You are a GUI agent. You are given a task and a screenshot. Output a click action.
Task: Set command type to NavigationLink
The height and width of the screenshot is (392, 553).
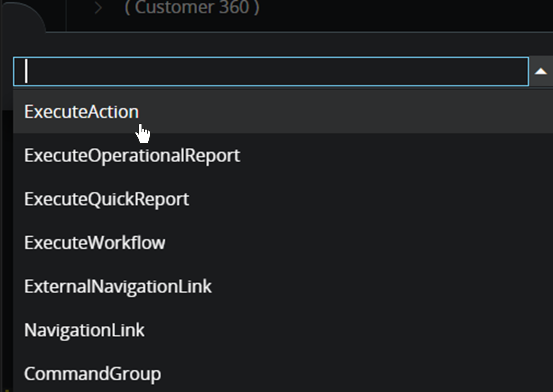(84, 330)
